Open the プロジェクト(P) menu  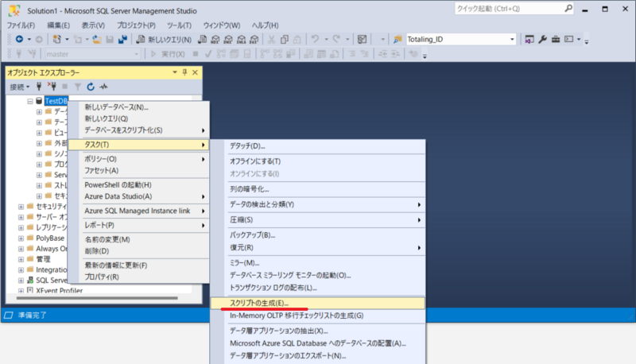click(136, 25)
